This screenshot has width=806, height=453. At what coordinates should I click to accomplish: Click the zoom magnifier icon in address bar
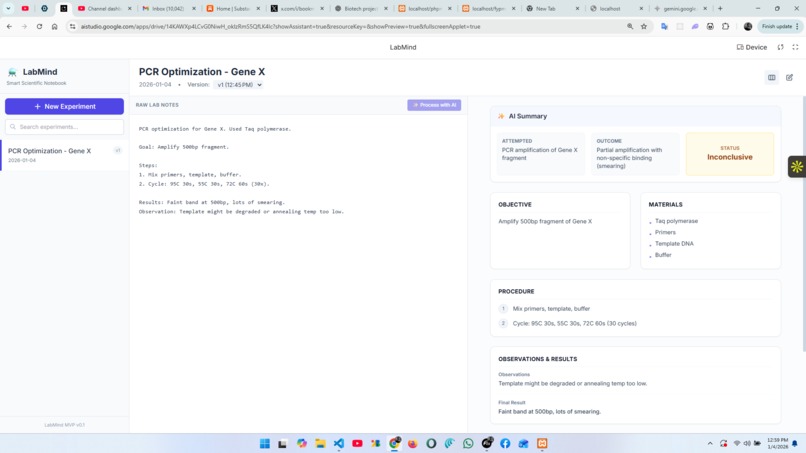630,27
